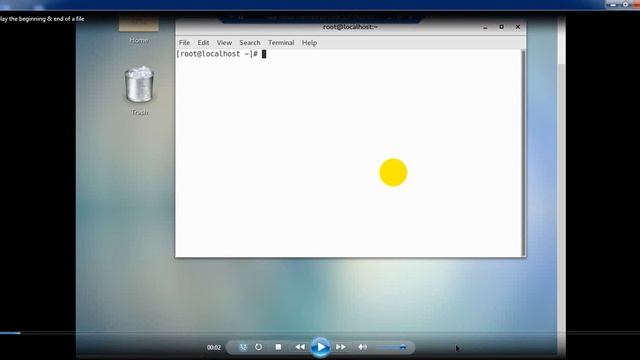Open the Help menu in terminal
640x360 pixels.
click(309, 42)
